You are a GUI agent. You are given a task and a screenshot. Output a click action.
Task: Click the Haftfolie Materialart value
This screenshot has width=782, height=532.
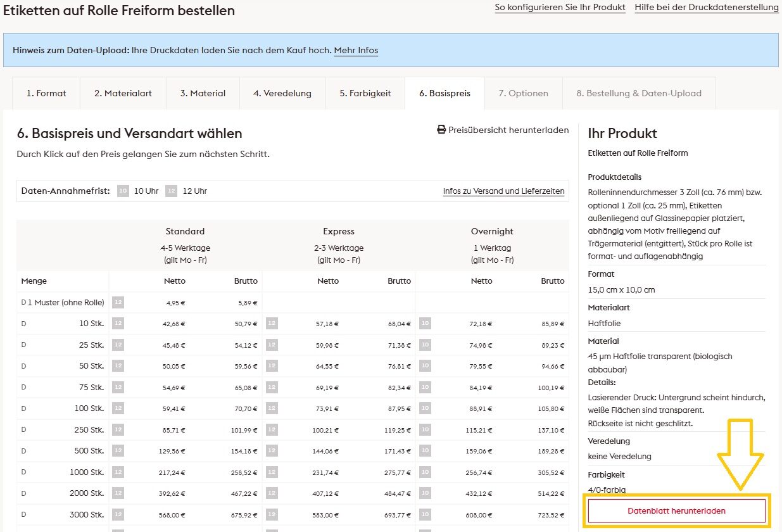tap(604, 323)
